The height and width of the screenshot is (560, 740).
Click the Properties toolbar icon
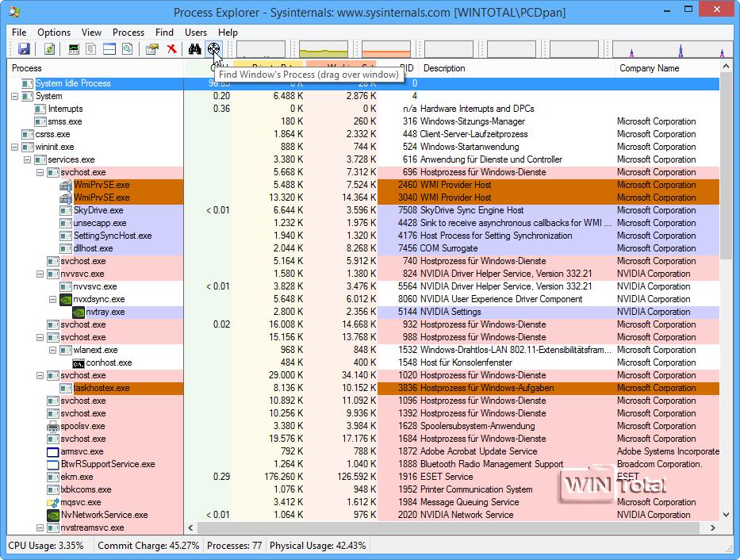tap(151, 49)
